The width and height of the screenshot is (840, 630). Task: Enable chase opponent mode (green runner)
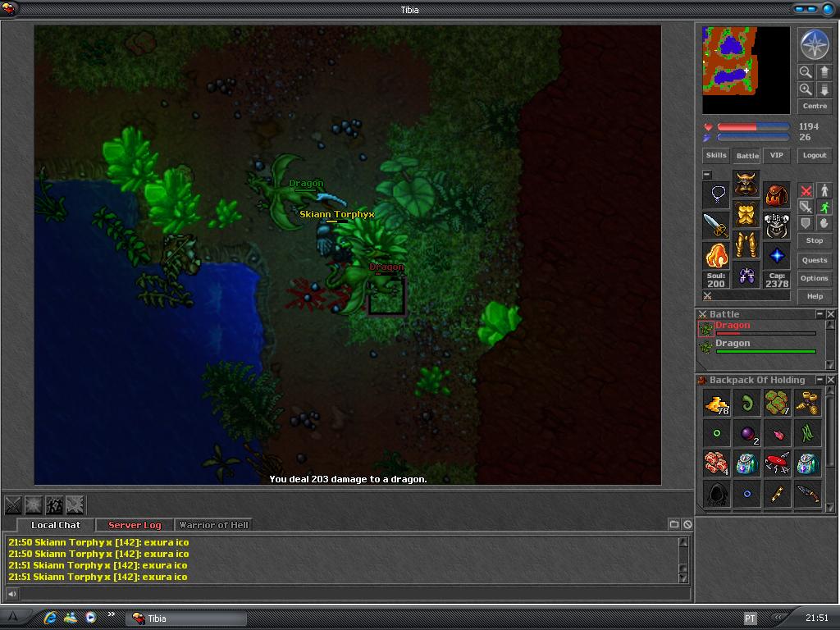tap(824, 208)
